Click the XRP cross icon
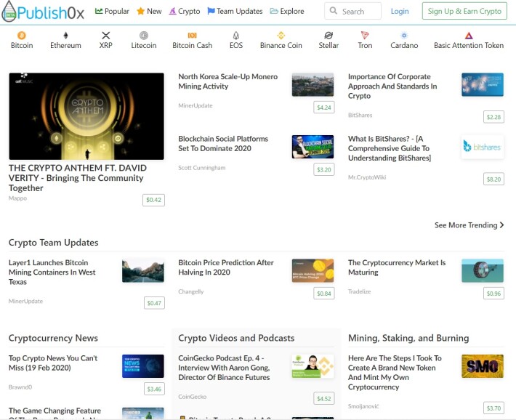Screen dimensions: 516x420 pos(105,35)
